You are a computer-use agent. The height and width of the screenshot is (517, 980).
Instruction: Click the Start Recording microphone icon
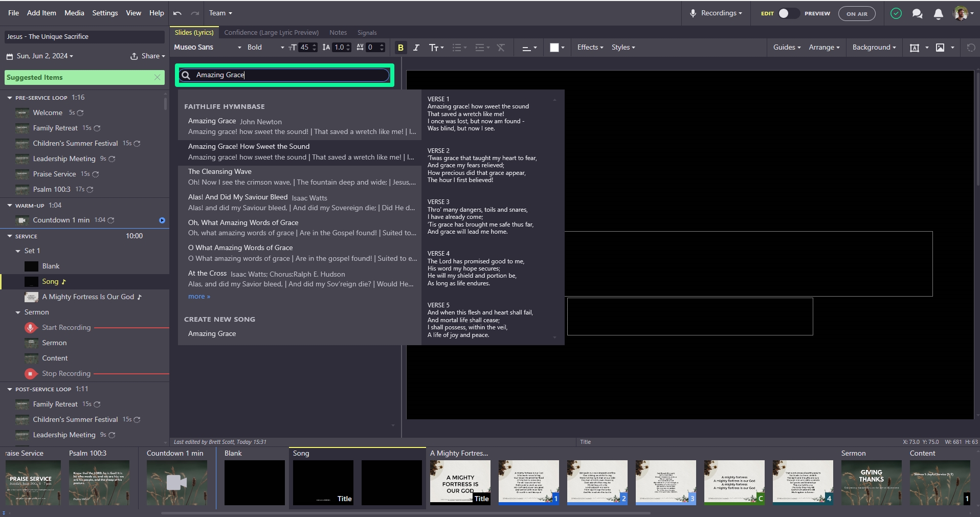(x=31, y=328)
